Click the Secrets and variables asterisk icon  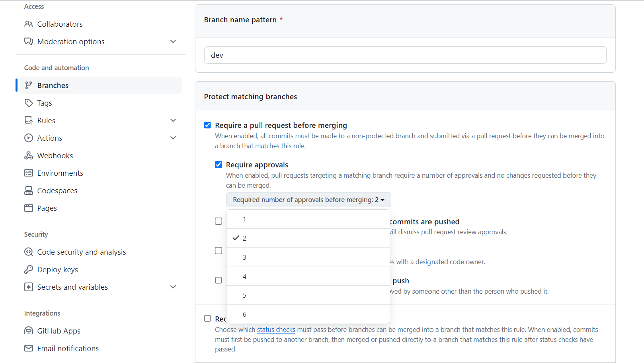coord(29,287)
